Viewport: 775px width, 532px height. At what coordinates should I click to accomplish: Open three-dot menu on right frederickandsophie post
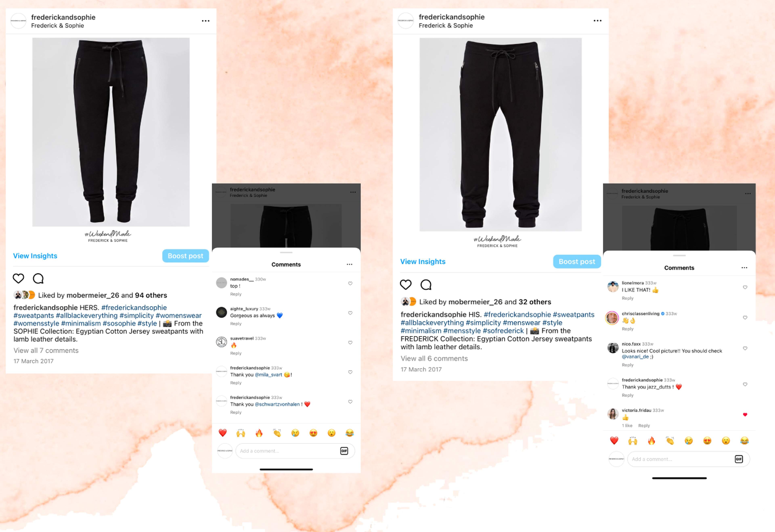597,21
